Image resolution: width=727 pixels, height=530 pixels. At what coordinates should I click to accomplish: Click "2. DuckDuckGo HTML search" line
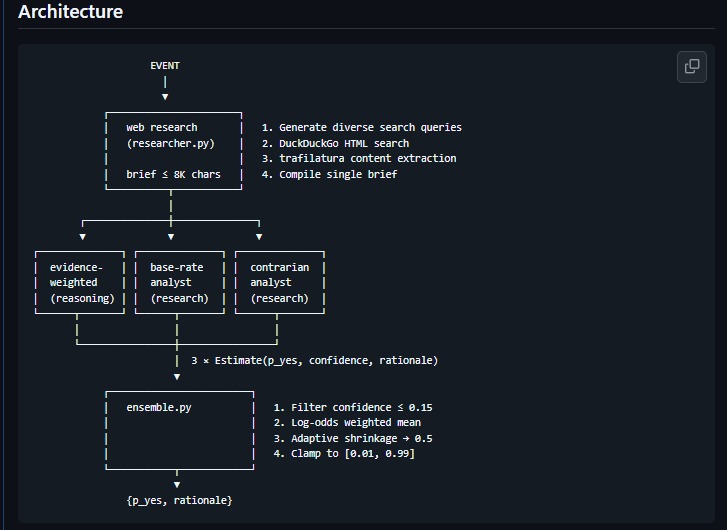[x=335, y=143]
